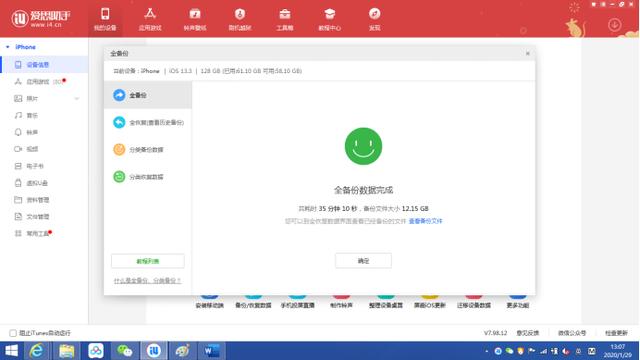Click the device info line showing iOS 13.3
Screen dimensions: 640x360
[x=207, y=71]
